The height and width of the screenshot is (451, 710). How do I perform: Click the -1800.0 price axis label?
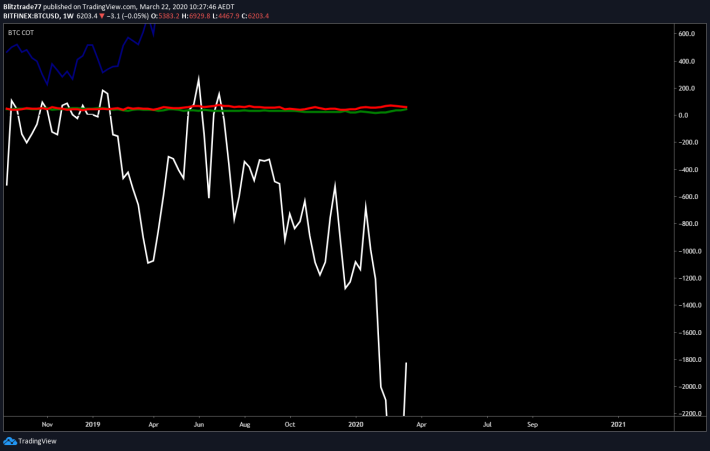coord(689,360)
